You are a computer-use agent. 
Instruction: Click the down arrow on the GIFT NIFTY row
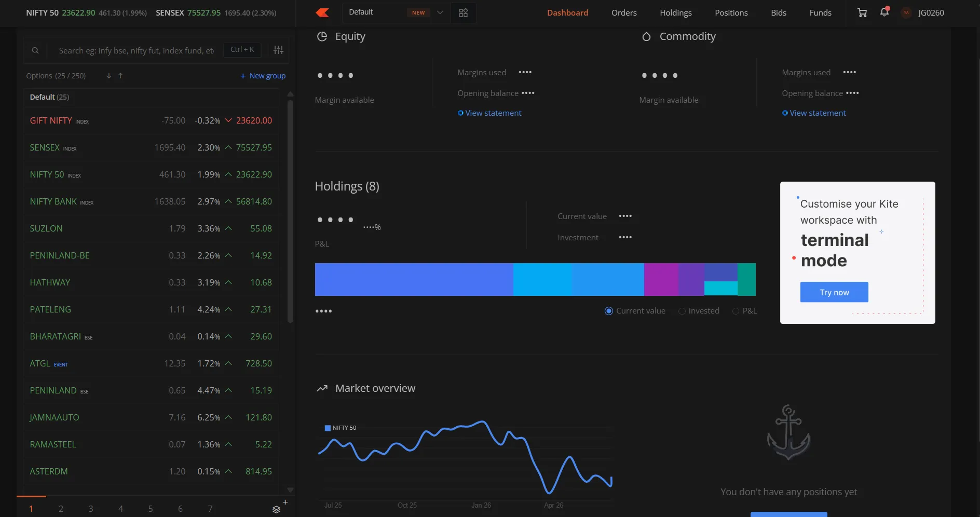point(228,120)
